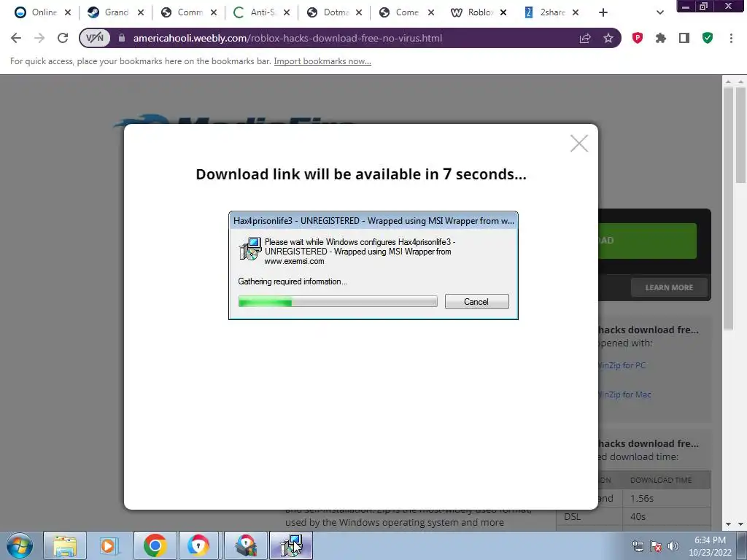
Task: Click the green download button behind popup
Action: pyautogui.click(x=647, y=241)
